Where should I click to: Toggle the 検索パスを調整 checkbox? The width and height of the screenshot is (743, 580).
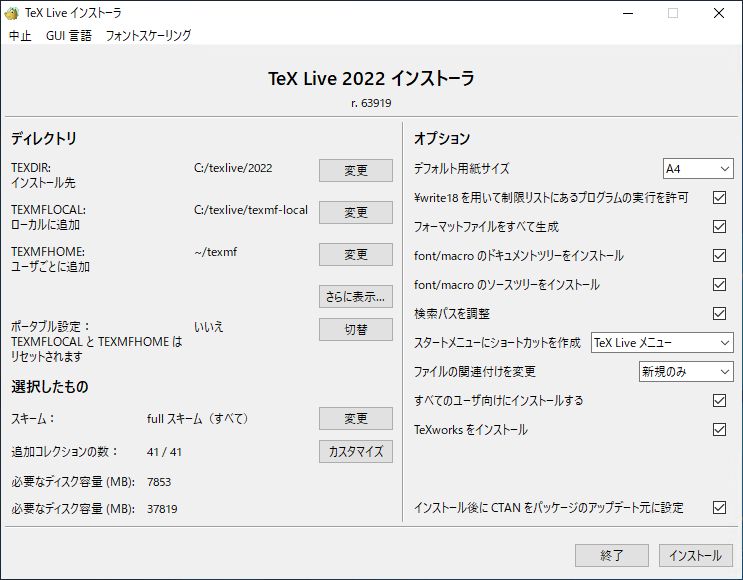[719, 313]
